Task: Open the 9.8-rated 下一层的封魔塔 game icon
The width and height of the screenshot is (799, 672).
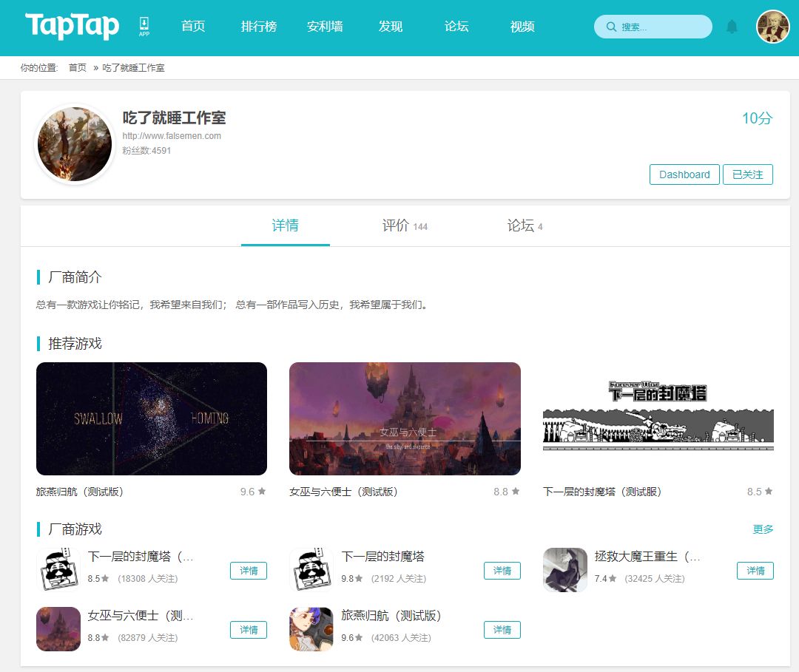Action: point(311,570)
